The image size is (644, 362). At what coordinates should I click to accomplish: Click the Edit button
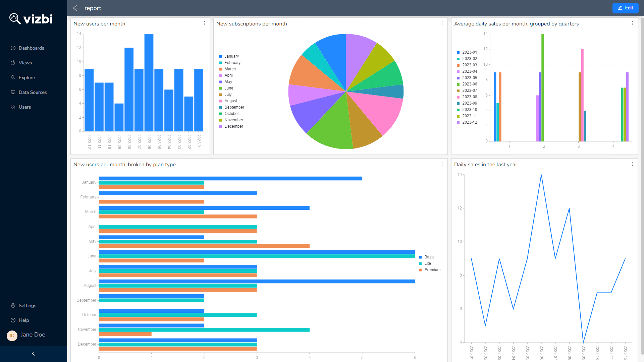pos(625,8)
